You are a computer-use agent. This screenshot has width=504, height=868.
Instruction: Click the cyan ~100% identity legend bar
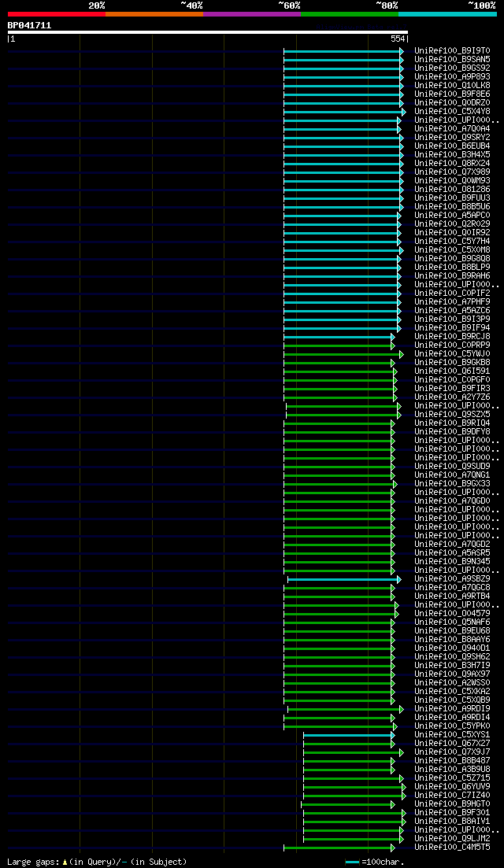click(x=447, y=14)
